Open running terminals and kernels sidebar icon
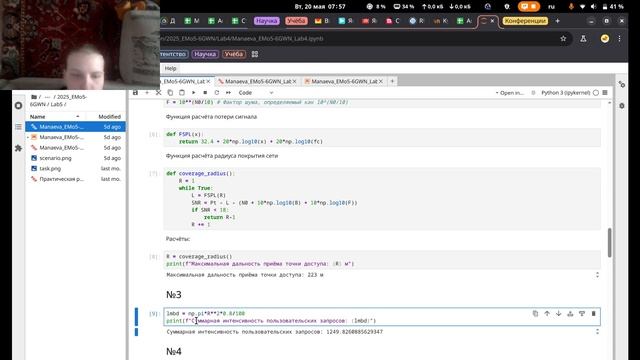This screenshot has height=360, width=640. click(18, 106)
